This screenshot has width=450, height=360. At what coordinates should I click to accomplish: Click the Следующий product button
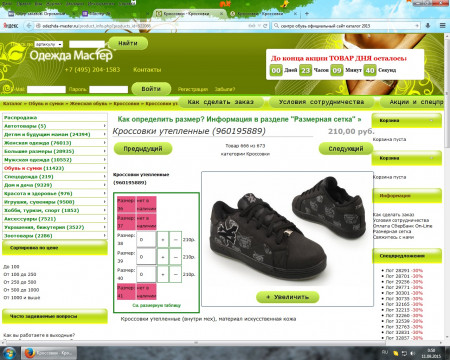[x=346, y=149]
